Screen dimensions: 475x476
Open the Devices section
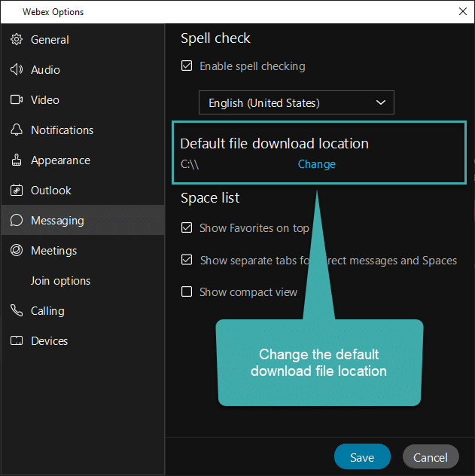(x=83, y=340)
